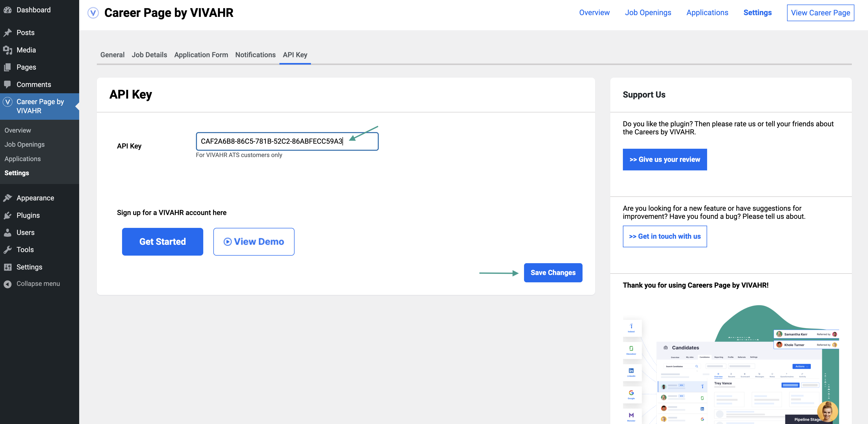Open Users in the admin sidebar

[x=25, y=232]
